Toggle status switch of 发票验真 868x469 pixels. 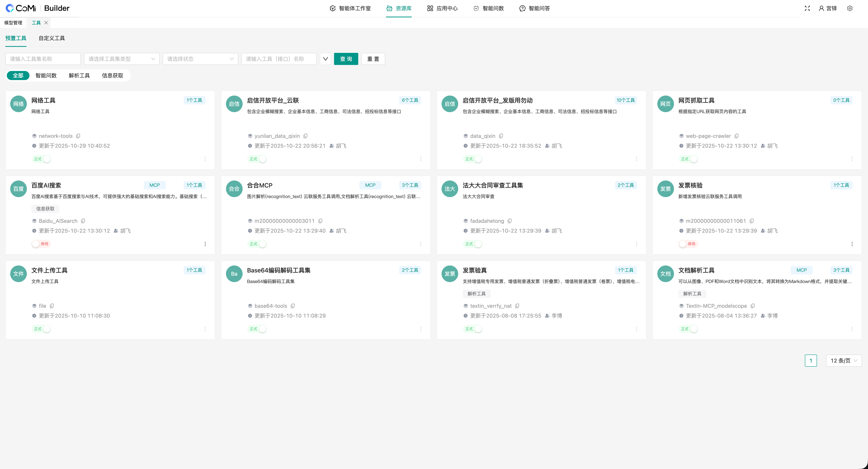[x=473, y=329]
